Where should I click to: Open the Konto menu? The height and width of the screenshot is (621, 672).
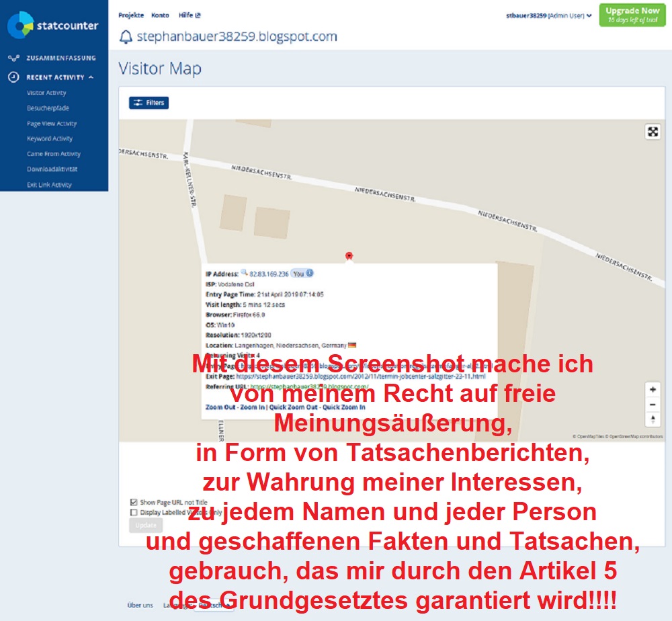[161, 15]
